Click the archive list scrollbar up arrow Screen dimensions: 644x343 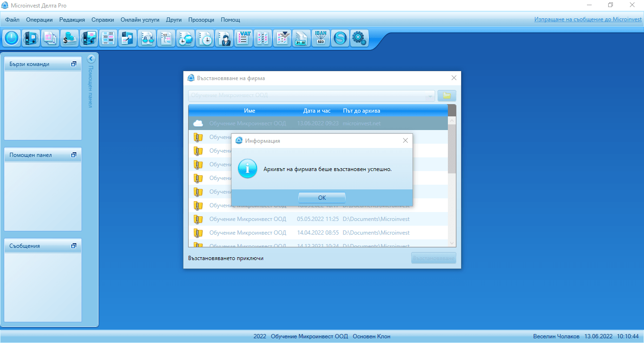452,120
